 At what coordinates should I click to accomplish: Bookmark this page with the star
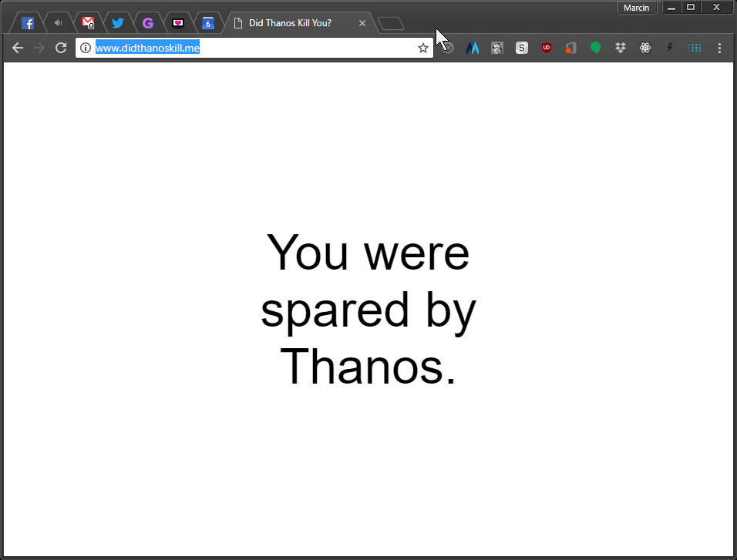tap(422, 48)
